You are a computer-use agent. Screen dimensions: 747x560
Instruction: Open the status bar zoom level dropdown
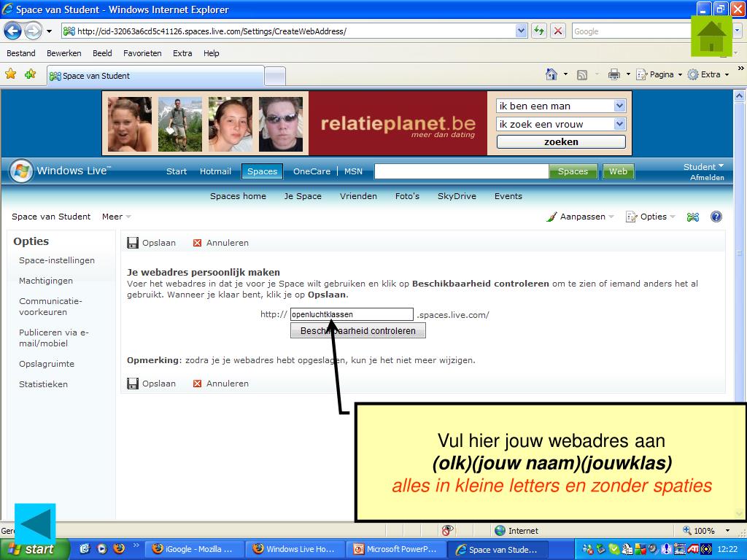tap(727, 531)
